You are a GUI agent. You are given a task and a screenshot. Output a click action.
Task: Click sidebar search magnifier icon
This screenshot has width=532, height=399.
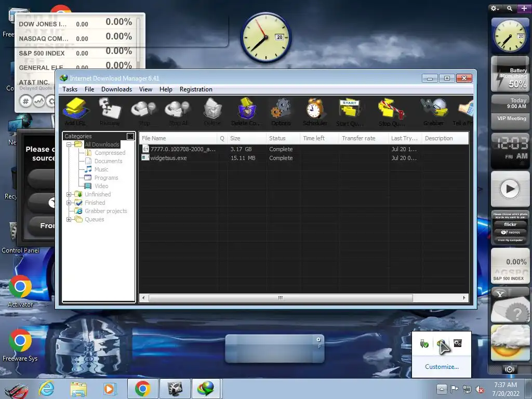coord(510,8)
